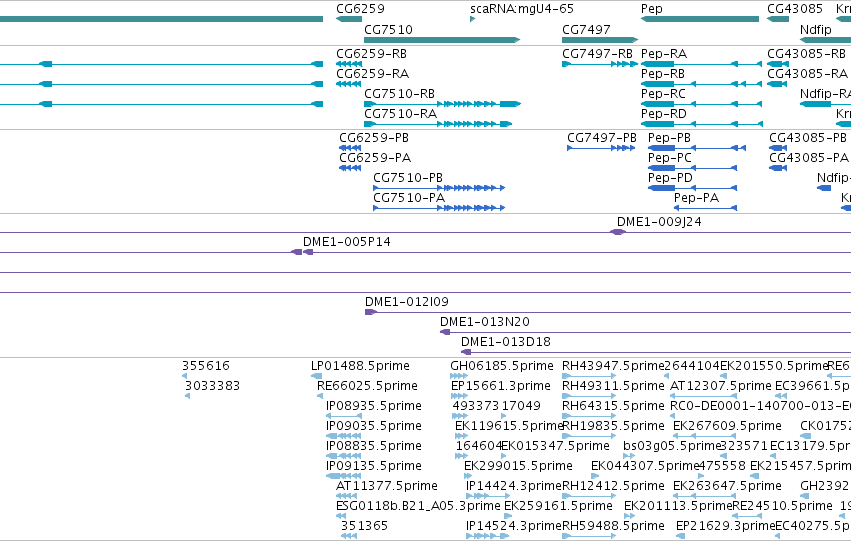Click EST IP08935.5prime
The width and height of the screenshot is (851, 541).
click(373, 406)
